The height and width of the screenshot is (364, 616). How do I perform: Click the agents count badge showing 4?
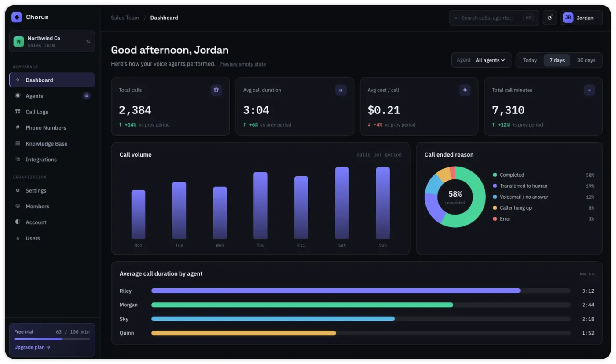pos(87,96)
